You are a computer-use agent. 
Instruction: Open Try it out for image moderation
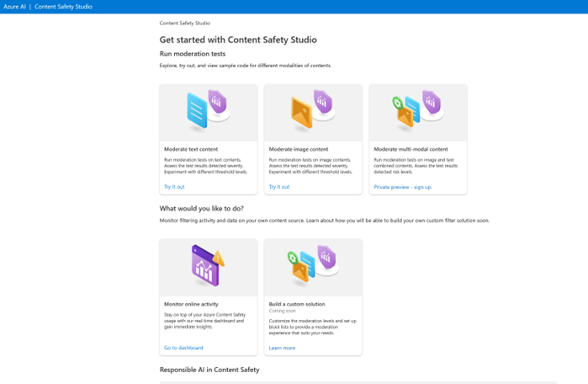tap(279, 187)
